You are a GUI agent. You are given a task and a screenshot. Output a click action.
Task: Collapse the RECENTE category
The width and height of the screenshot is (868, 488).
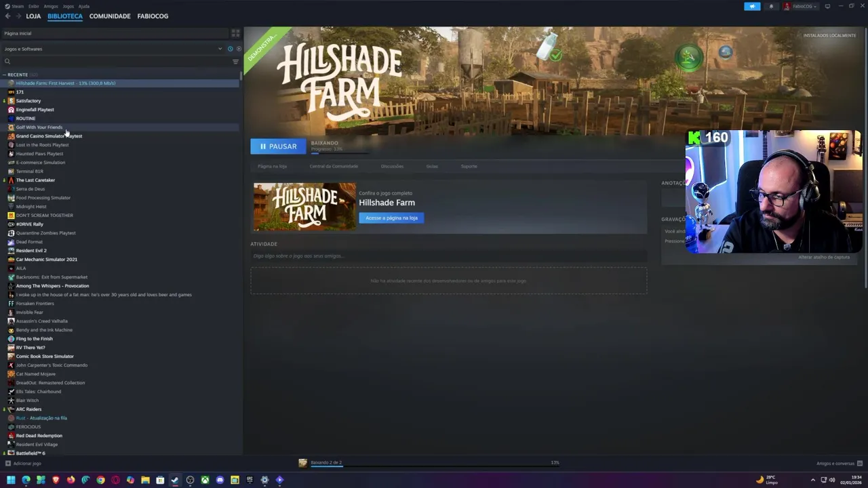(x=5, y=75)
